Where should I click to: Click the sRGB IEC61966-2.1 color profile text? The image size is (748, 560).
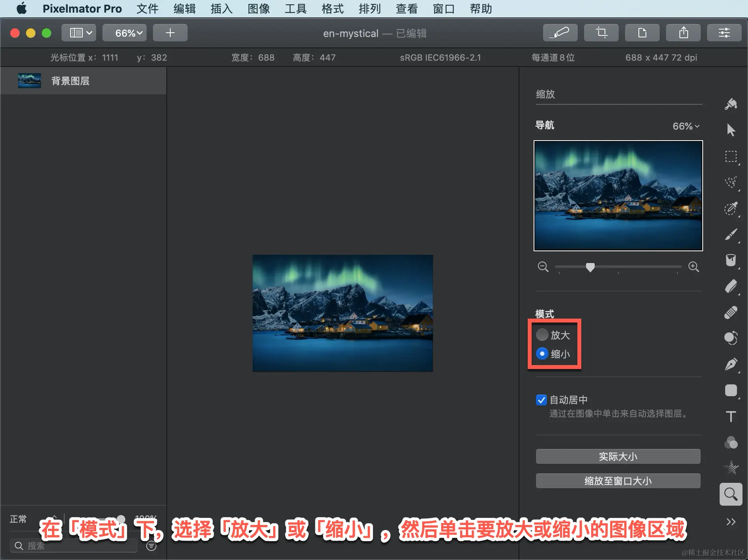pos(440,57)
